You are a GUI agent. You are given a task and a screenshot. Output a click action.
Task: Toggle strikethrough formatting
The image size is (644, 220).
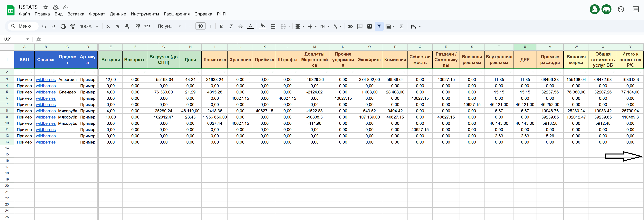point(241,26)
